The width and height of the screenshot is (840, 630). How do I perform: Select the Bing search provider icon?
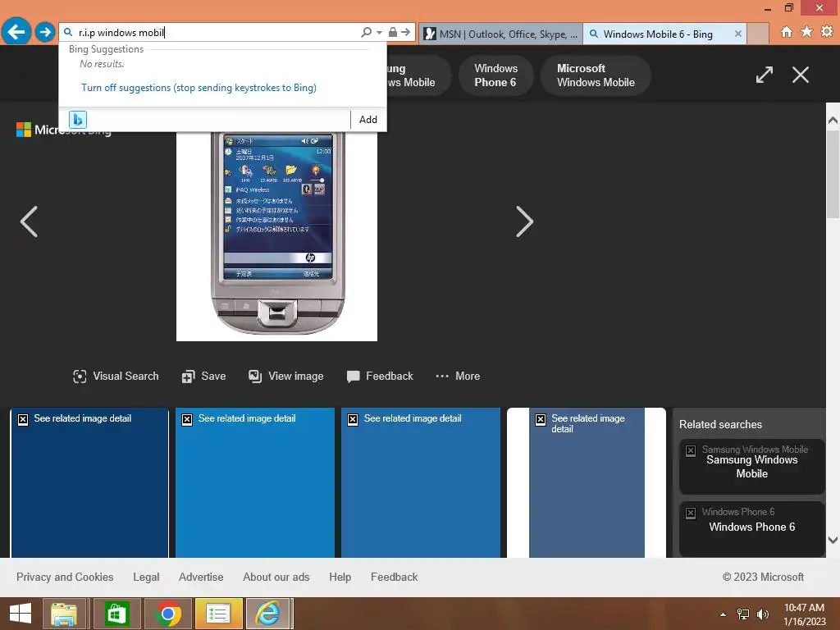click(x=78, y=120)
